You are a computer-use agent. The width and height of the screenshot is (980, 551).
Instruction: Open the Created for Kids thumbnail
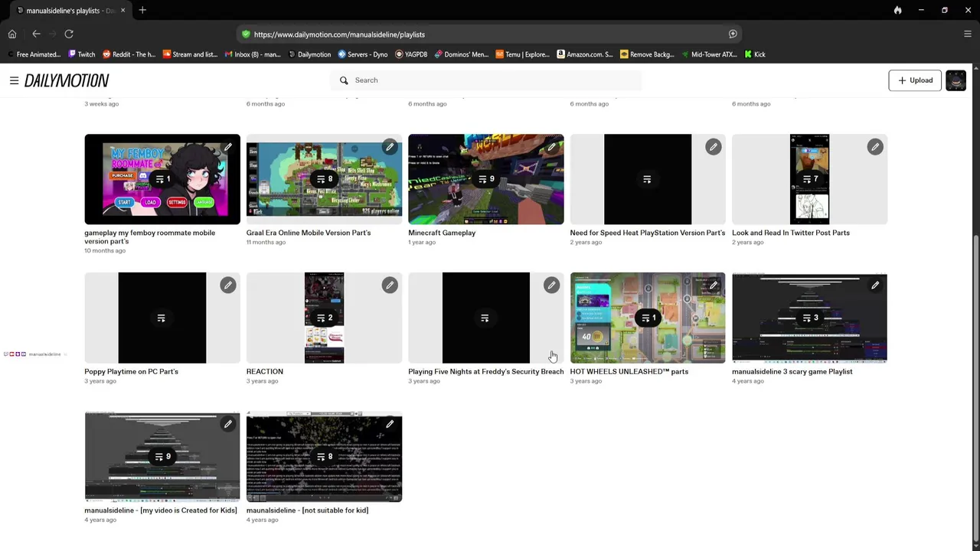[162, 456]
